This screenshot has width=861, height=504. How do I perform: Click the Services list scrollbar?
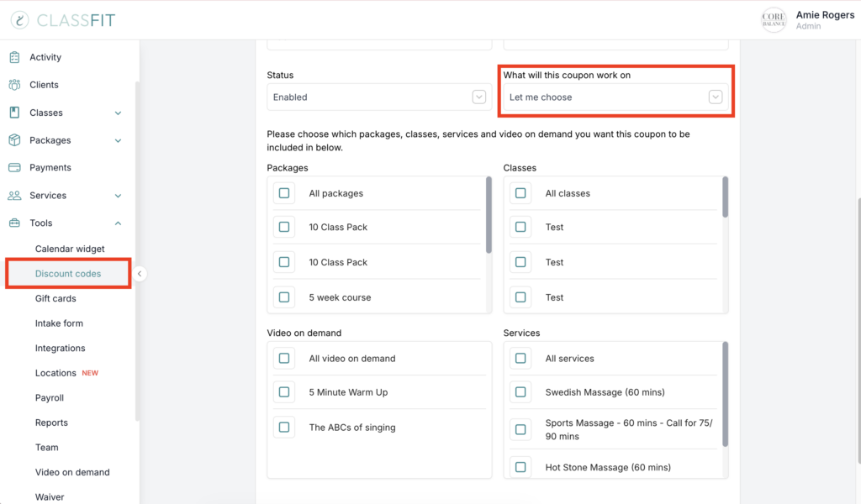click(726, 394)
